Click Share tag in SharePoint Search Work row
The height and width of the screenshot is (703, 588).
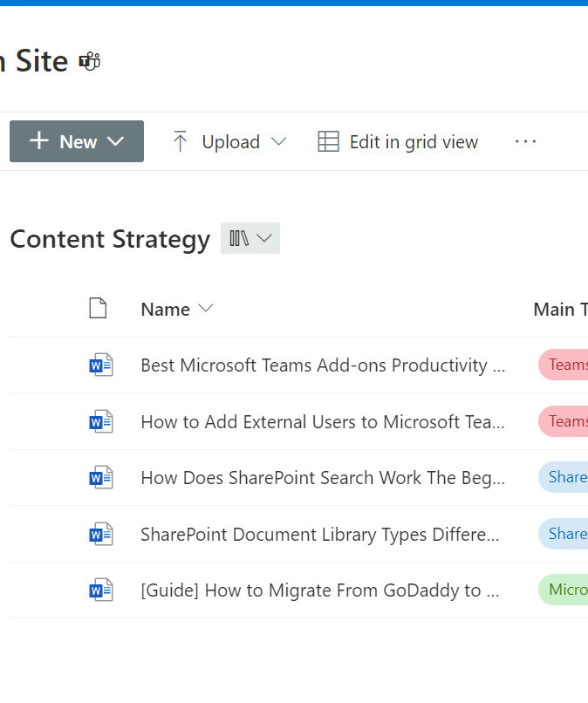point(564,477)
